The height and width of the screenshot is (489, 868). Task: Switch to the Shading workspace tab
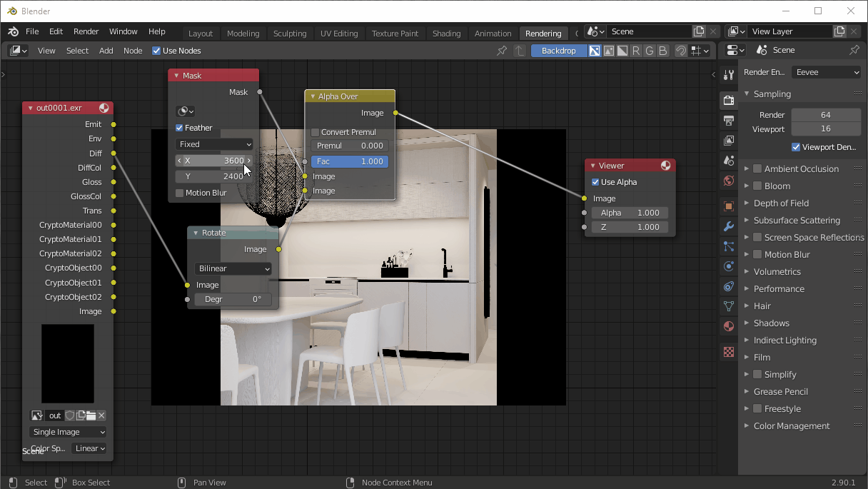(446, 33)
